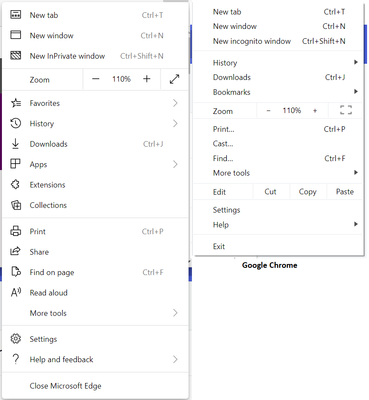Click the Apps grid icon in Edge menu
The image size is (369, 400).
pyautogui.click(x=16, y=164)
